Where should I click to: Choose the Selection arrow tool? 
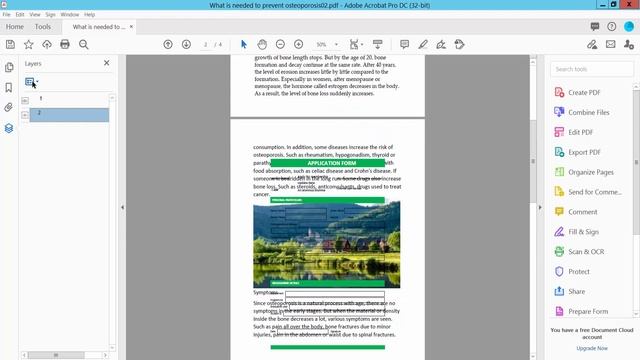pyautogui.click(x=244, y=44)
